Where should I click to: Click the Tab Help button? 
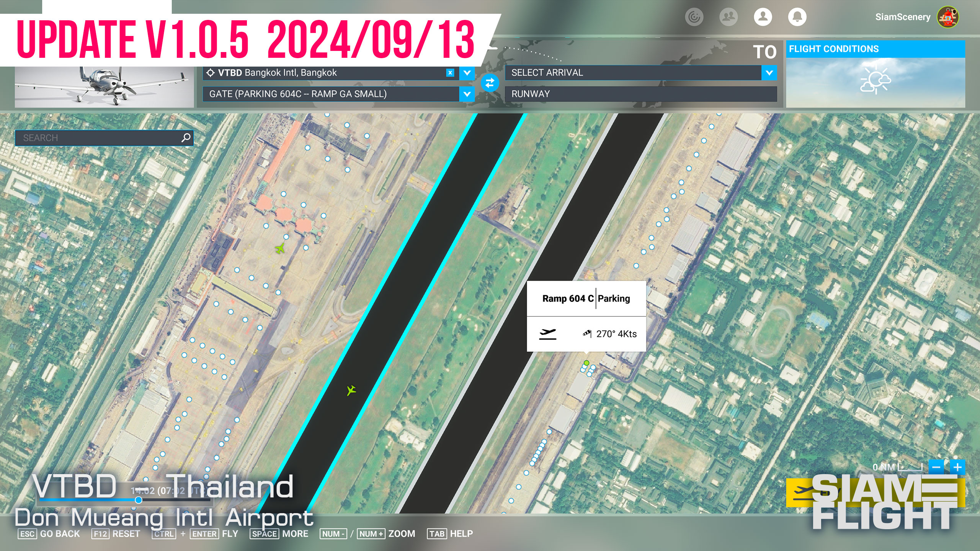coord(450,534)
